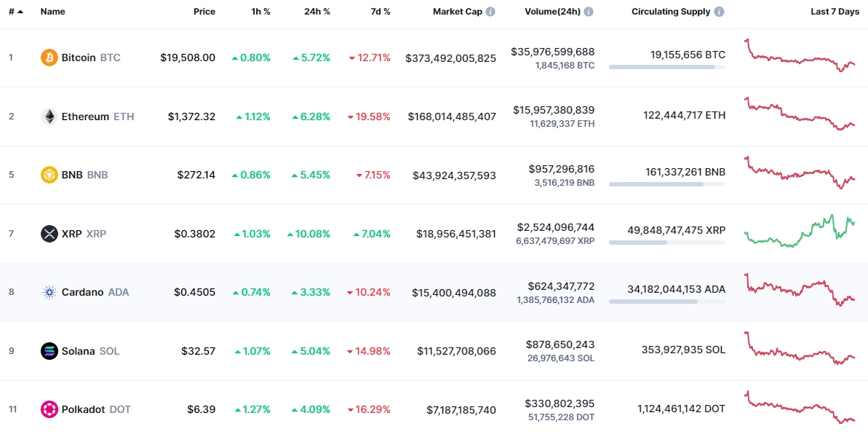Click XRP price $0.3802
Image resolution: width=868 pixels, height=437 pixels.
[195, 234]
